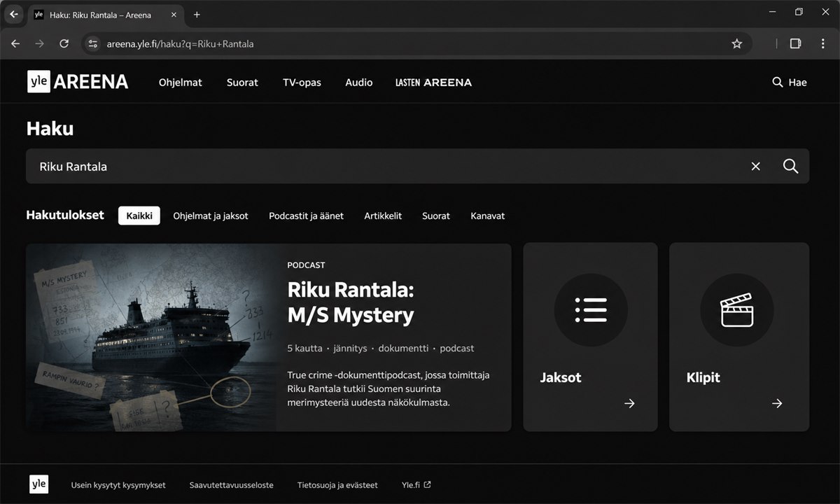Select the Haku: Riku Rantala browser tab
Image resolution: width=840 pixels, height=504 pixels.
(106, 15)
